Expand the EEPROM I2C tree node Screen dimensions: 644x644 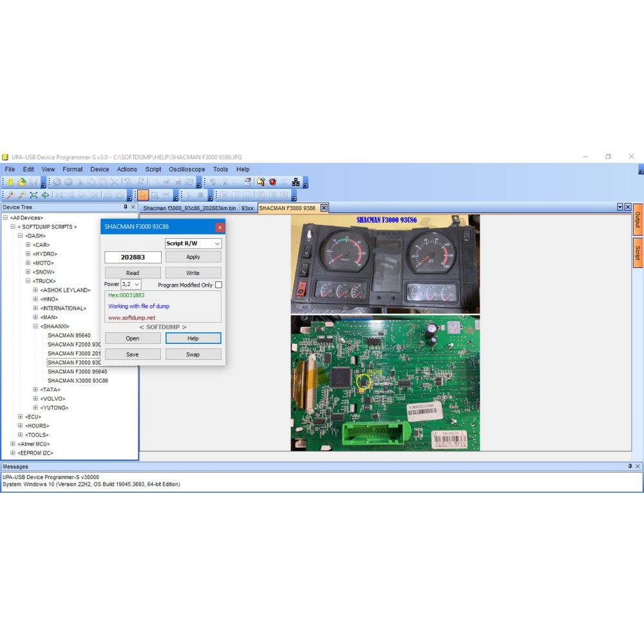[13, 453]
